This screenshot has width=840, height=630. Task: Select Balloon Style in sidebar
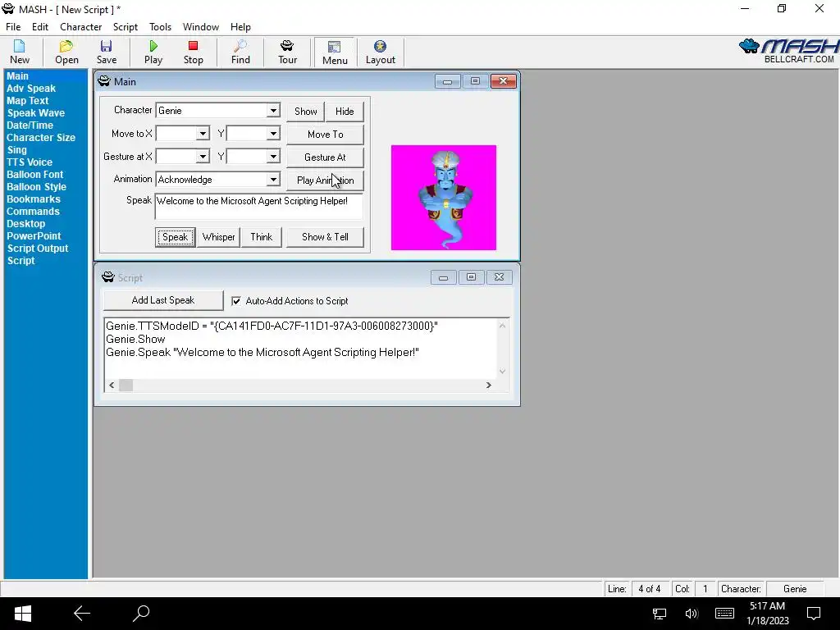point(36,187)
